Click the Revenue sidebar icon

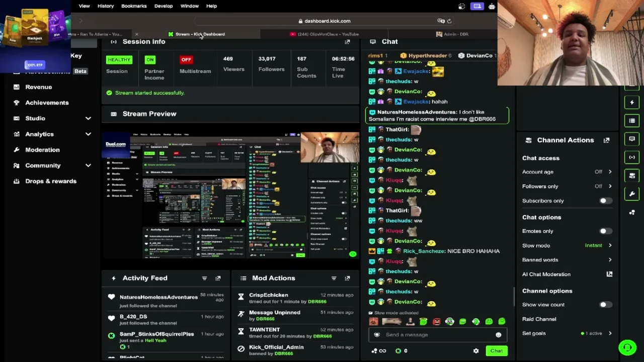click(x=17, y=87)
